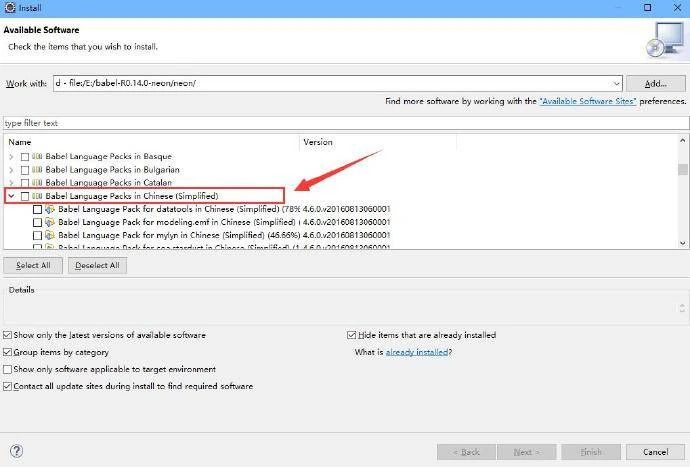Click the software list scrollbar down arrow

tap(683, 243)
